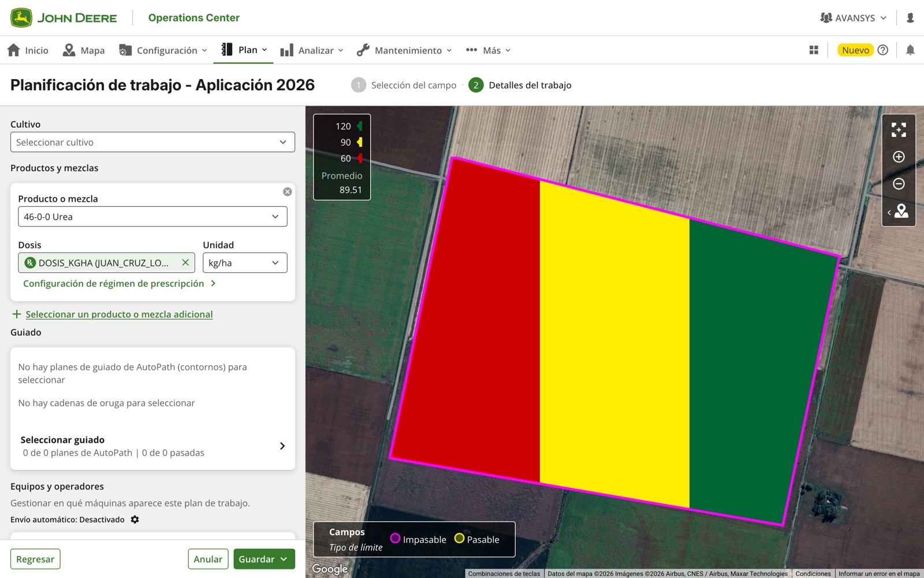Image resolution: width=924 pixels, height=578 pixels.
Task: Open the Seleccionar cultivo dropdown
Action: (152, 142)
